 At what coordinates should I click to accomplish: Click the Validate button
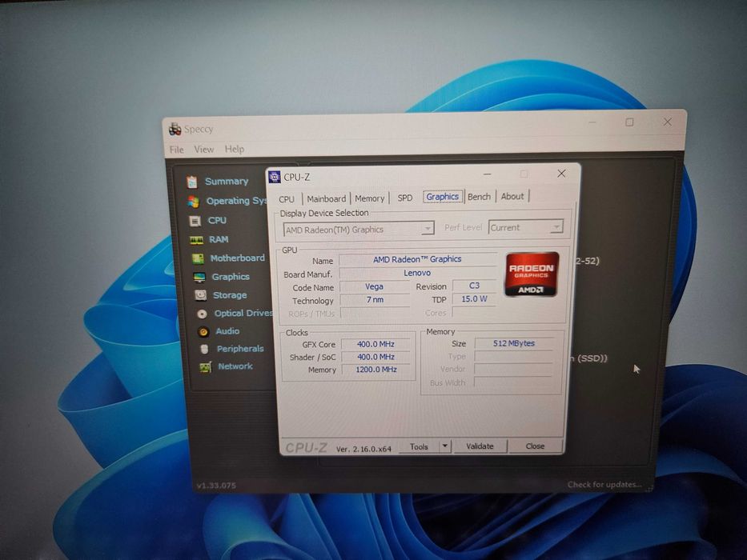click(480, 446)
